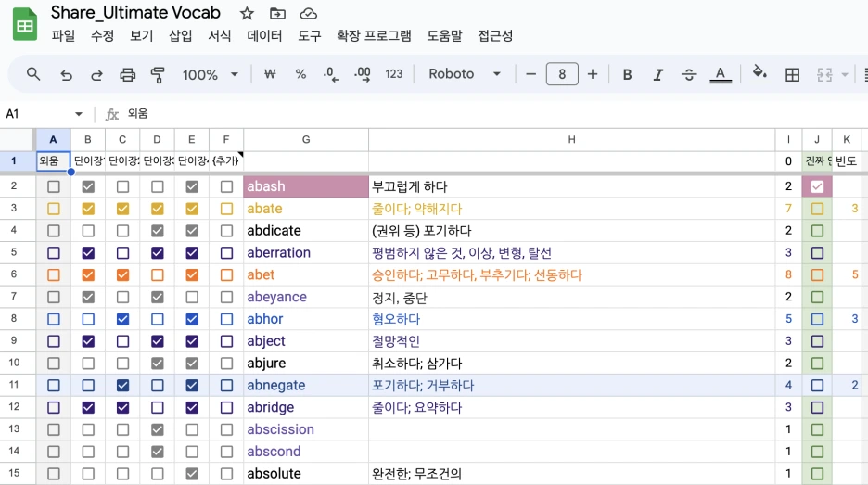Screen dimensions: 868x485
Task: Redo the last action
Action: click(96, 74)
